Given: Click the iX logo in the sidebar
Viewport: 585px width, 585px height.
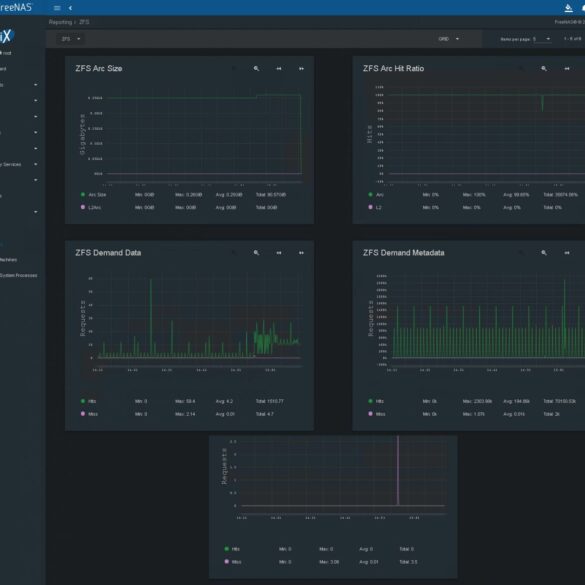Looking at the screenshot, I should [x=7, y=36].
